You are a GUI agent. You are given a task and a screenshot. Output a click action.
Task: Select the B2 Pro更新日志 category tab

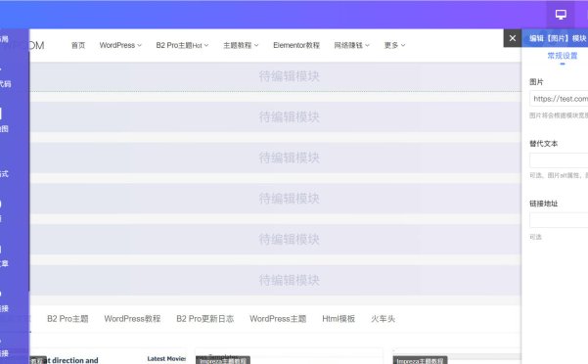205,319
